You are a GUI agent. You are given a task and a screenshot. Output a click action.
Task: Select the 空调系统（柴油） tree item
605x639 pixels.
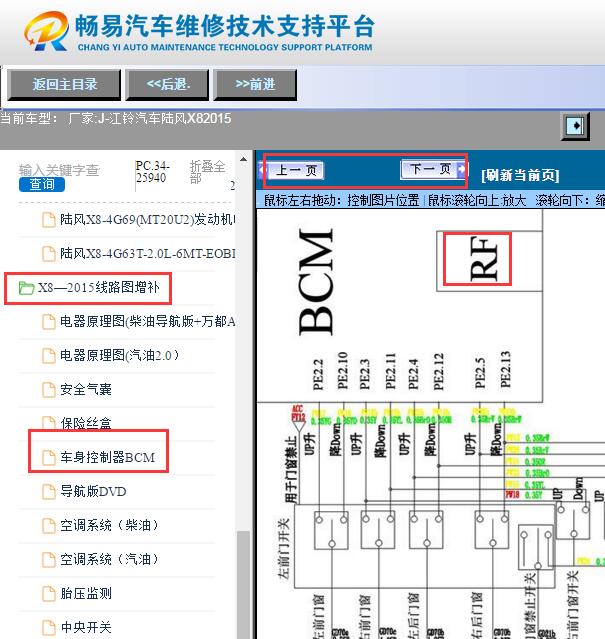109,525
